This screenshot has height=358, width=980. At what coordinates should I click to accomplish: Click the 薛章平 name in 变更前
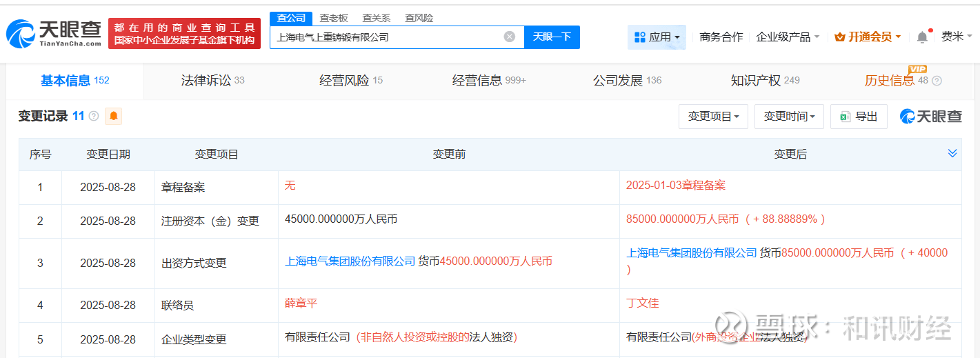coord(301,304)
